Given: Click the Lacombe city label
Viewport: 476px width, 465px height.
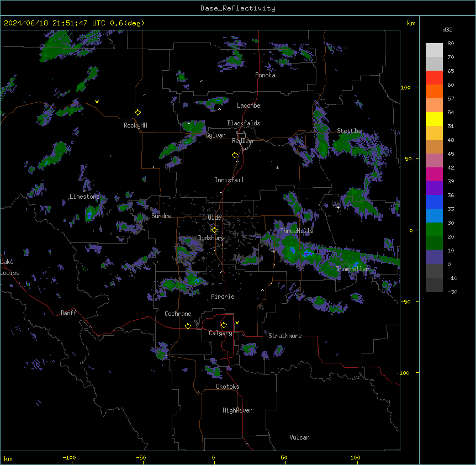Looking at the screenshot, I should pyautogui.click(x=248, y=105).
